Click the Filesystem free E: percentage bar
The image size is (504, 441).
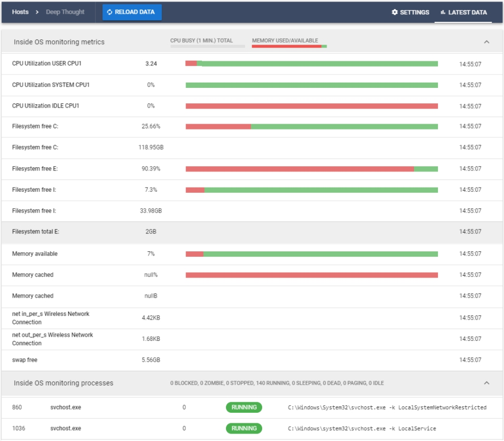[x=312, y=169]
